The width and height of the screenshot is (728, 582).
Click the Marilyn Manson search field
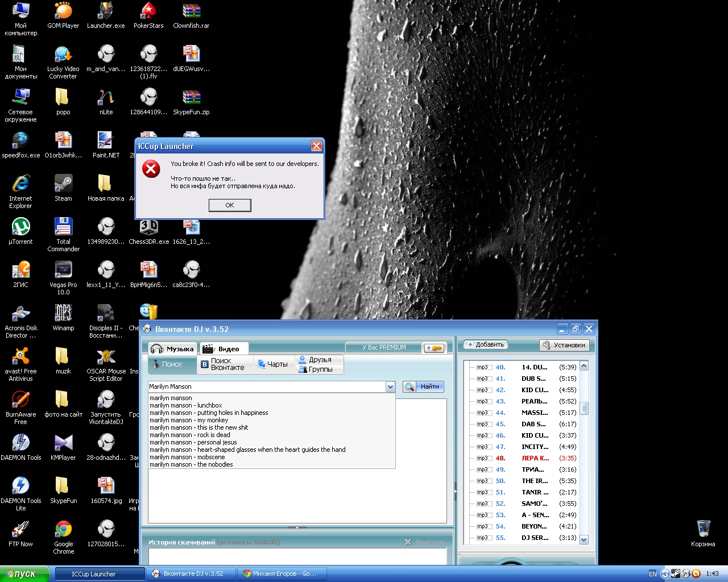[267, 386]
